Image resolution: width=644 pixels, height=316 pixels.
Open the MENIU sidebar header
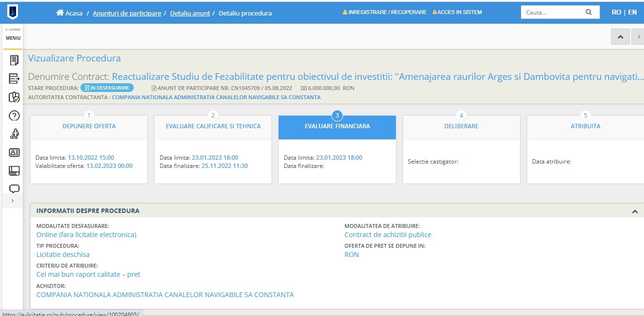point(13,38)
